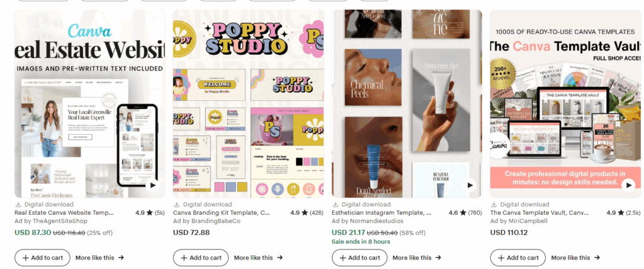Add Canva Branding Kit Template to cart
Viewport: 644px width, 269px height.
[201, 258]
